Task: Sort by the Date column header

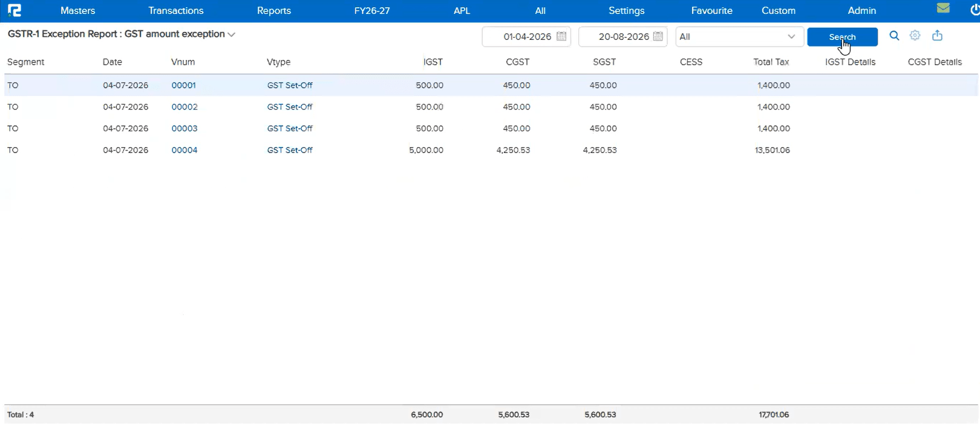Action: (x=113, y=62)
